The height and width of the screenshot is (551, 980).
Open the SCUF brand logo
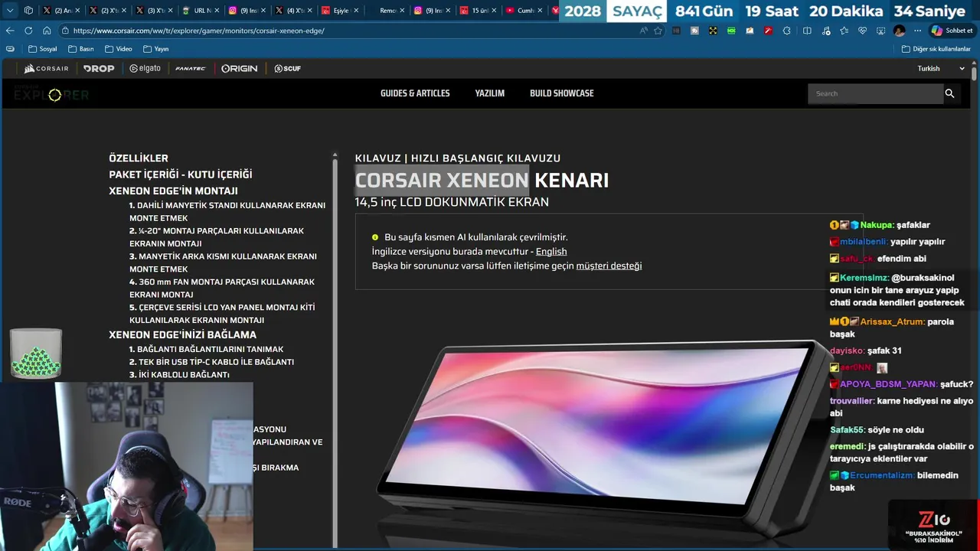(x=288, y=68)
